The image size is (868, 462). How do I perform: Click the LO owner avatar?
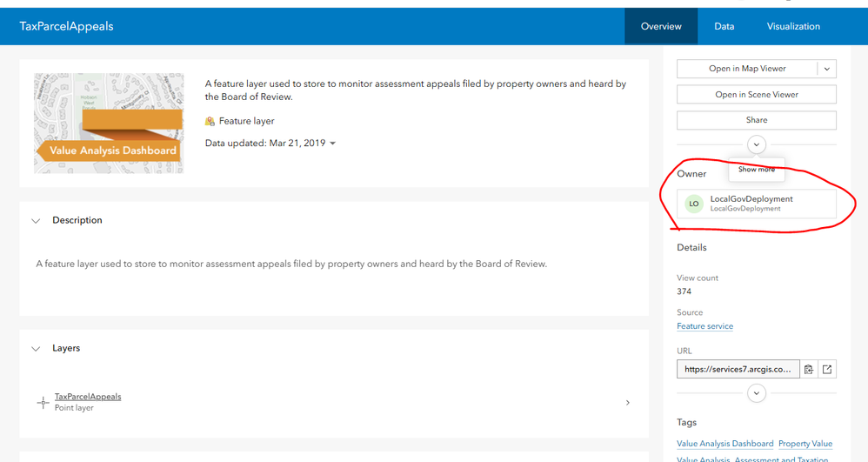click(694, 204)
